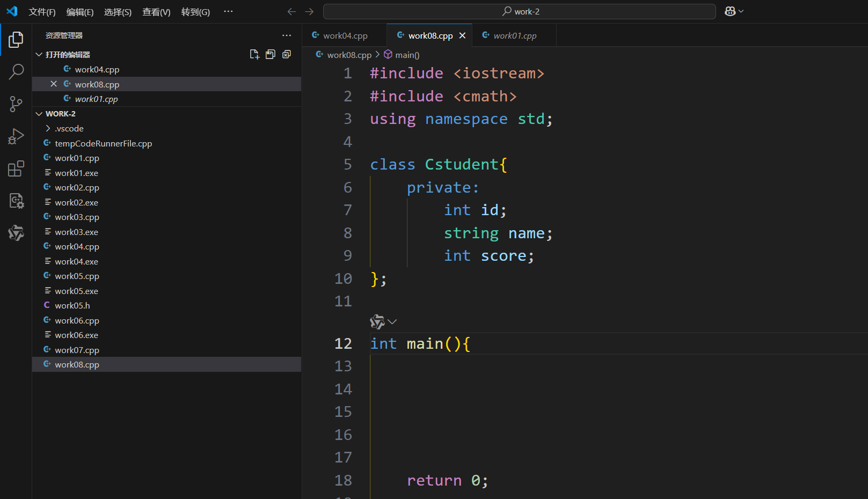The height and width of the screenshot is (499, 868).
Task: Click the work-2 search box in the title bar
Action: click(x=520, y=11)
